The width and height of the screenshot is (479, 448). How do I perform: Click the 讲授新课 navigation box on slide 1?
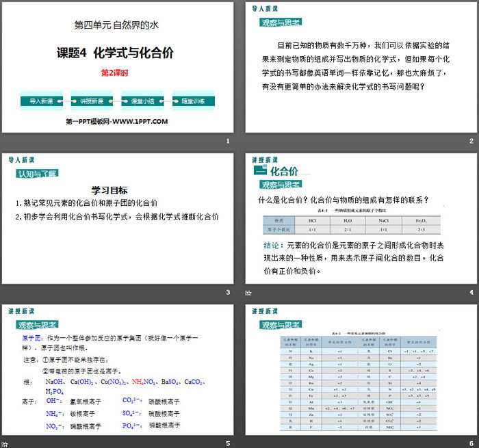click(92, 101)
